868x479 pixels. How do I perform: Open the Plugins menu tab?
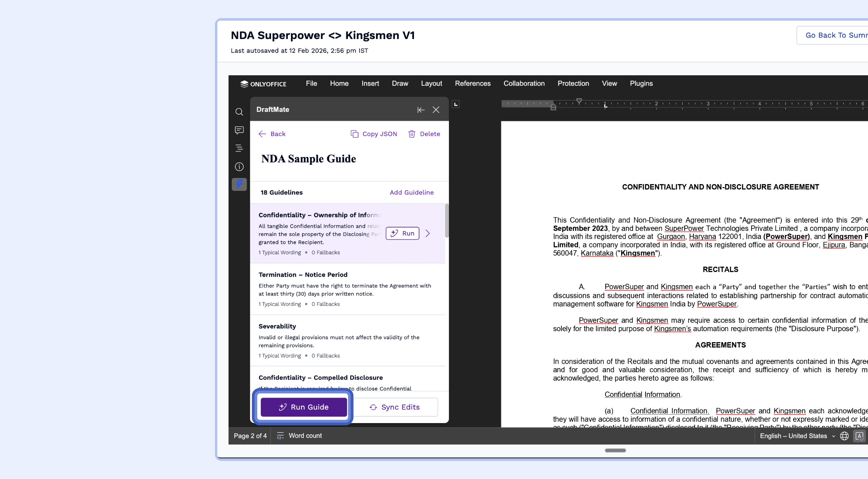[641, 83]
